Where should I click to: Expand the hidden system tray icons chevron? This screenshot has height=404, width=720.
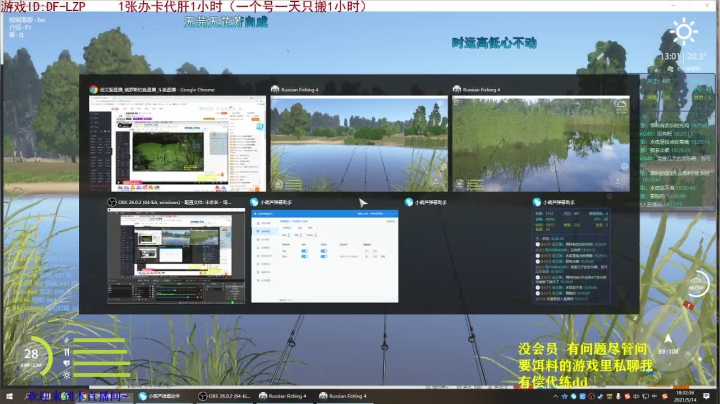556,397
